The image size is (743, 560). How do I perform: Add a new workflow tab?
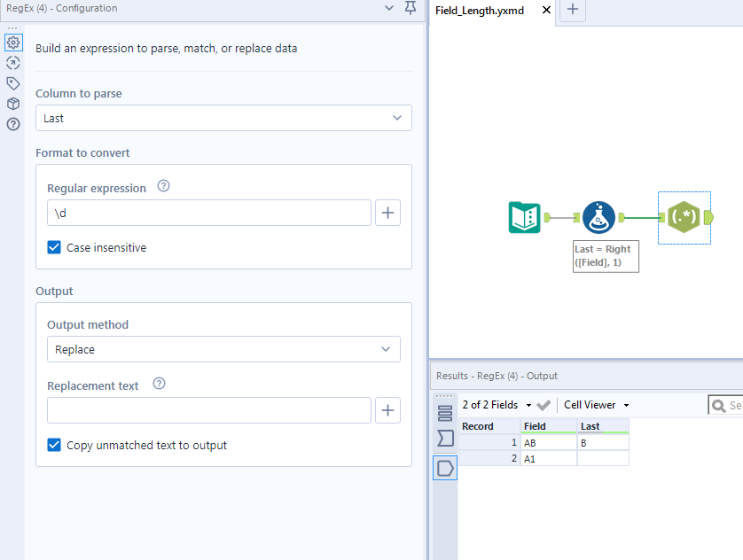pos(573,10)
